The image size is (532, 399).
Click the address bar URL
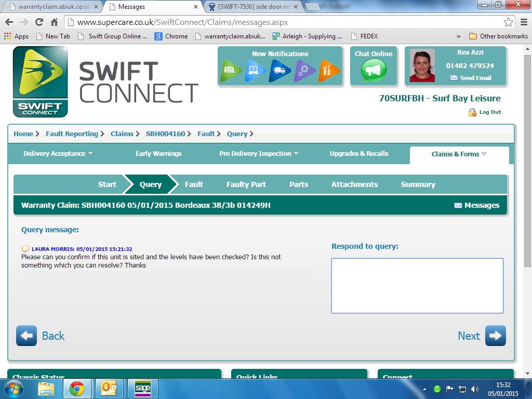(x=182, y=22)
